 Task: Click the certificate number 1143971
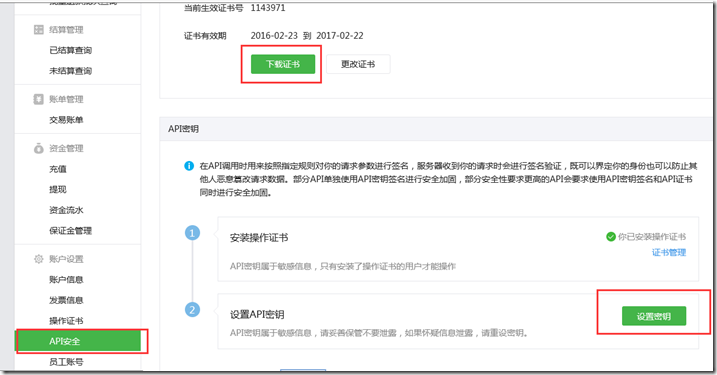(268, 8)
